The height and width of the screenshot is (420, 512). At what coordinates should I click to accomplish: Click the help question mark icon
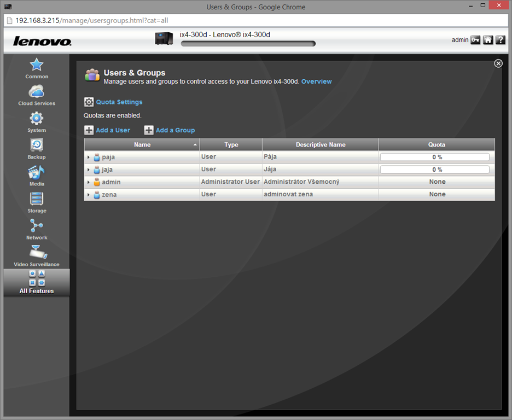pos(500,40)
